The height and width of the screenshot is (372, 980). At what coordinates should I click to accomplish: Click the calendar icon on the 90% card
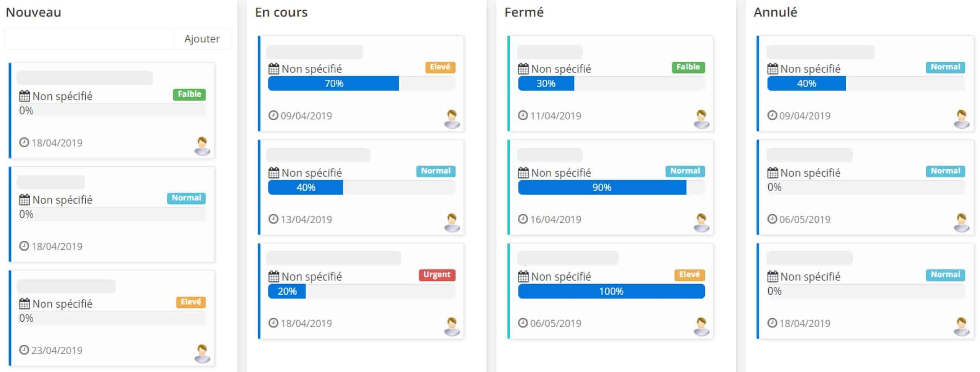tap(523, 173)
